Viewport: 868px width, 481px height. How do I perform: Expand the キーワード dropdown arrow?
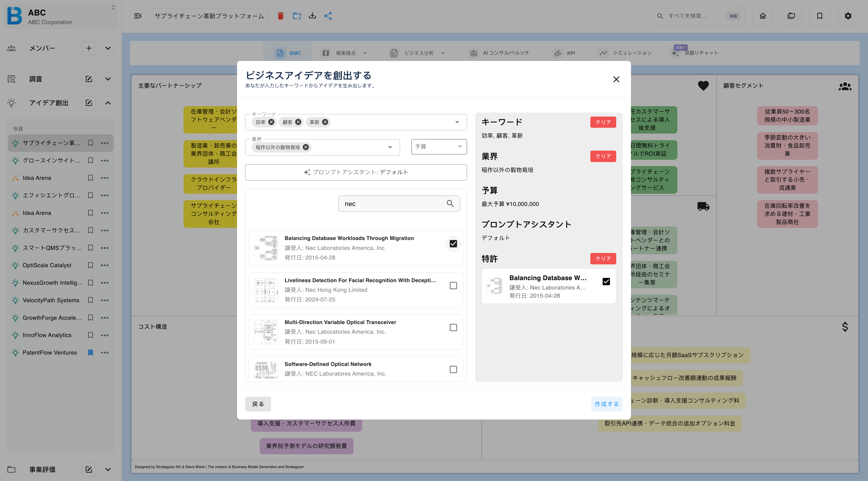pos(457,122)
